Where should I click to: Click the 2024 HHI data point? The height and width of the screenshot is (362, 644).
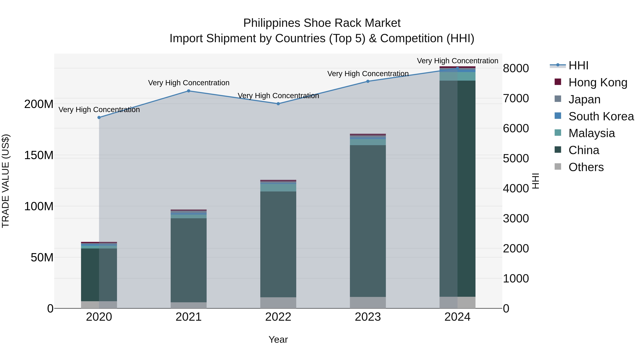pyautogui.click(x=457, y=68)
